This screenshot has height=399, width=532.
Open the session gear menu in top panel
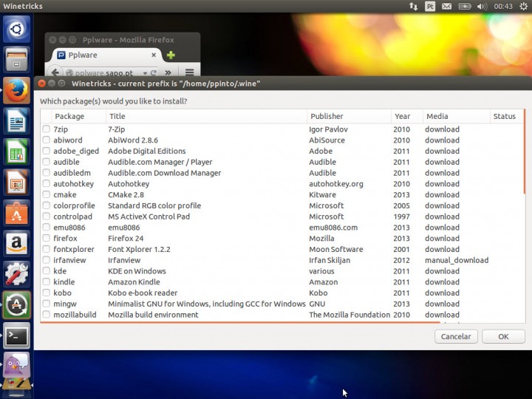pos(524,6)
